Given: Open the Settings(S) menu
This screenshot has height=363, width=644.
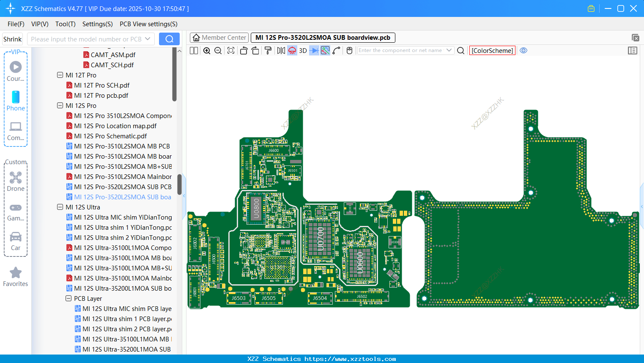Looking at the screenshot, I should pyautogui.click(x=97, y=24).
